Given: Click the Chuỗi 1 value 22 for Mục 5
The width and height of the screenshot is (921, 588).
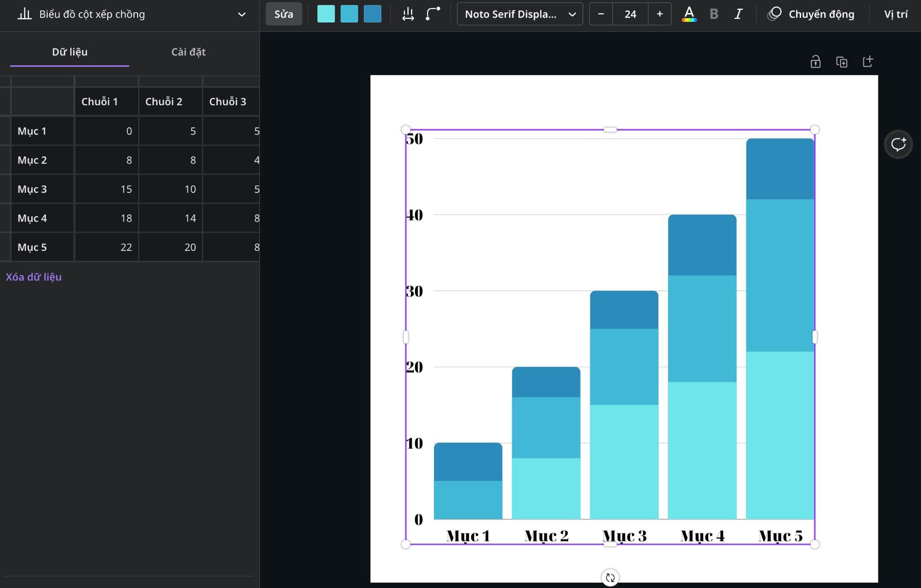Looking at the screenshot, I should [107, 247].
